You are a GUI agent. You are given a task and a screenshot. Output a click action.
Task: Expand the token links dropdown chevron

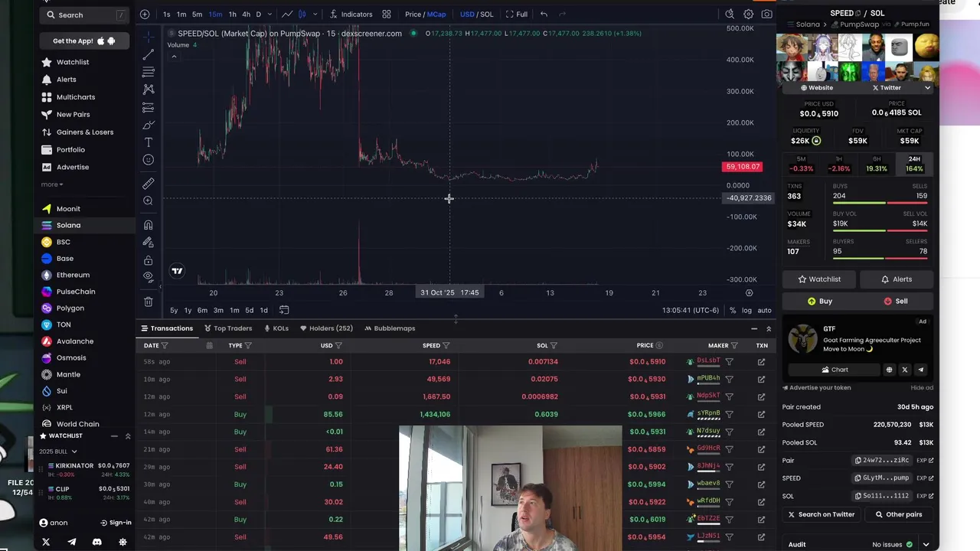coord(927,88)
